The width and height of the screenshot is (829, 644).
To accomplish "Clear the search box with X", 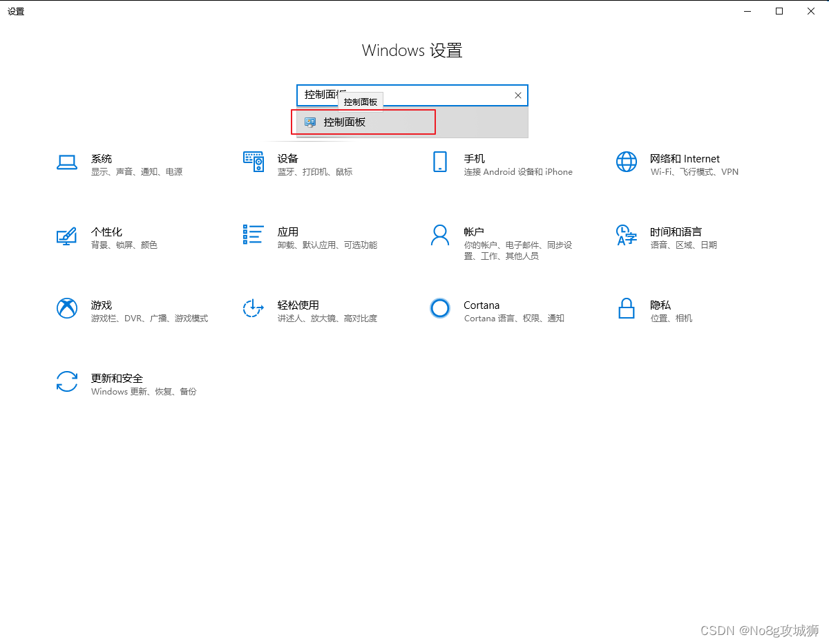I will click(518, 95).
